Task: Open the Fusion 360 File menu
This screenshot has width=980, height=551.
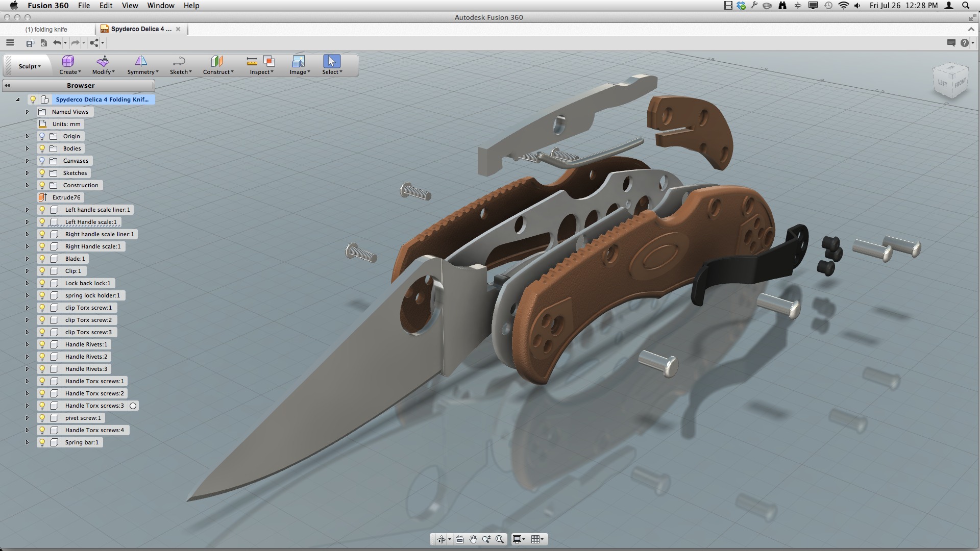Action: pos(84,6)
